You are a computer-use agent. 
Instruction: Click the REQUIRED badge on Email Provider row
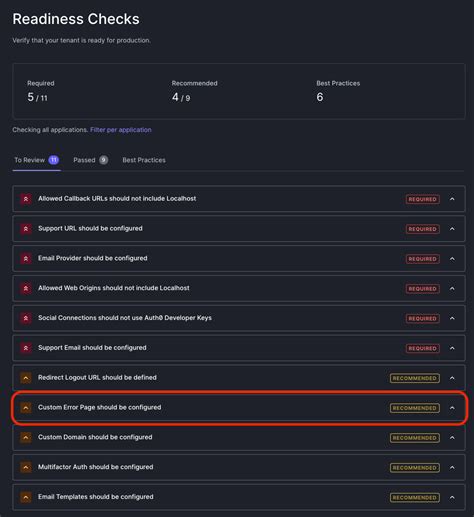(422, 259)
